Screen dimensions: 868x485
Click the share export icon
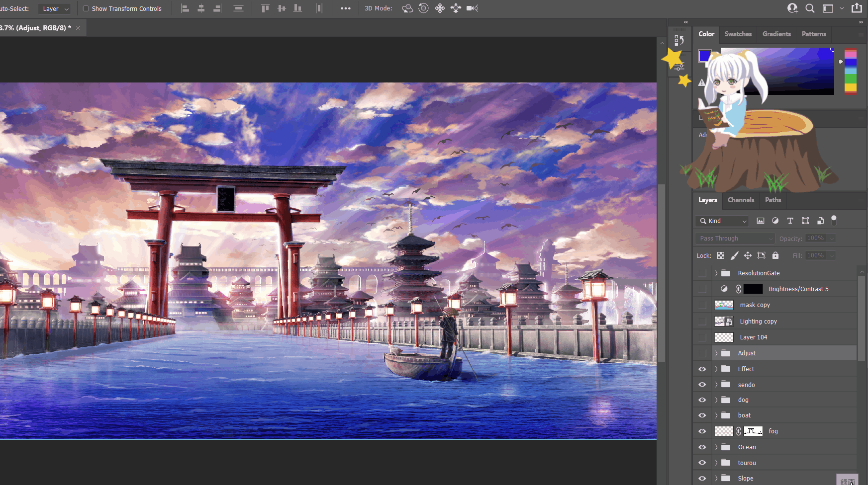click(857, 8)
